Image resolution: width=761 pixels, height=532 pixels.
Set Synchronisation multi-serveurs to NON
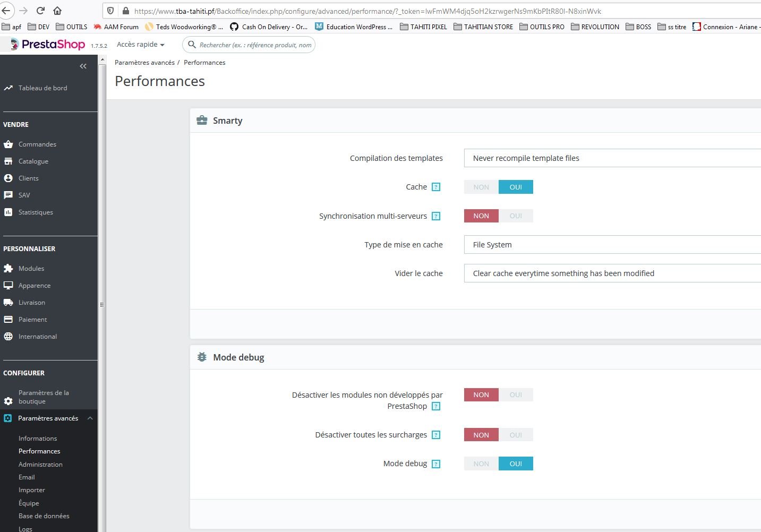[481, 216]
